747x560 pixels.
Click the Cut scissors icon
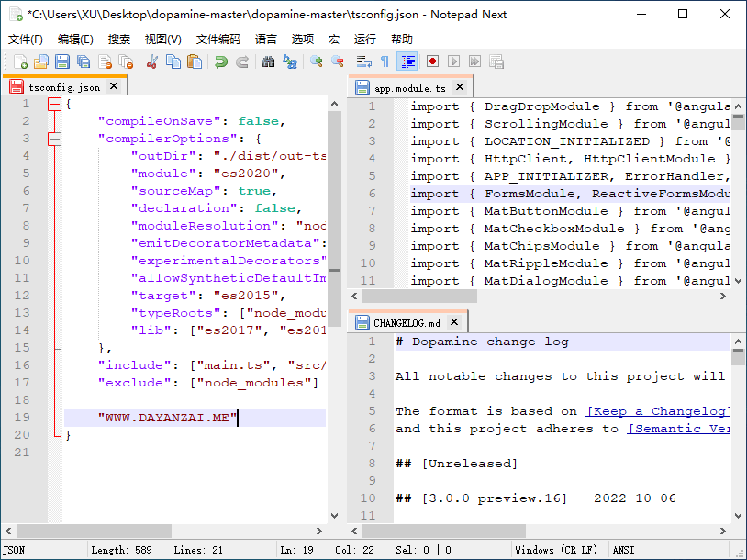(152, 62)
